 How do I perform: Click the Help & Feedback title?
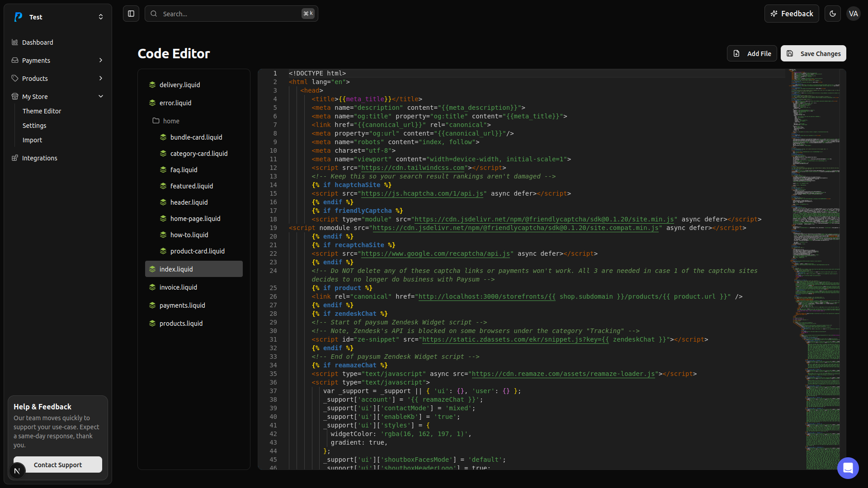coord(42,407)
